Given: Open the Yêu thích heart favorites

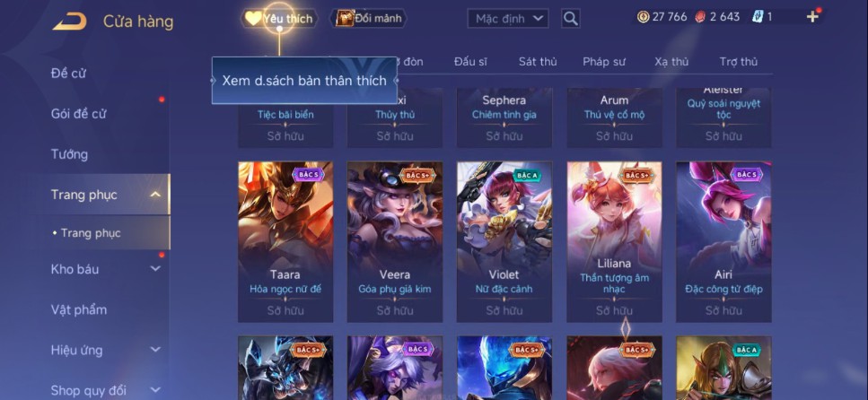Looking at the screenshot, I should [x=279, y=18].
